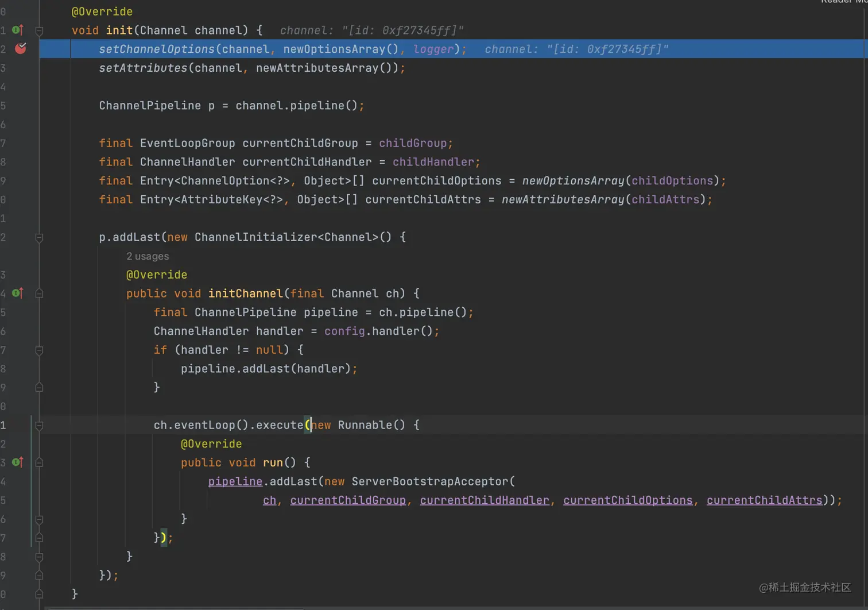Click the childGroup field reference

[413, 143]
